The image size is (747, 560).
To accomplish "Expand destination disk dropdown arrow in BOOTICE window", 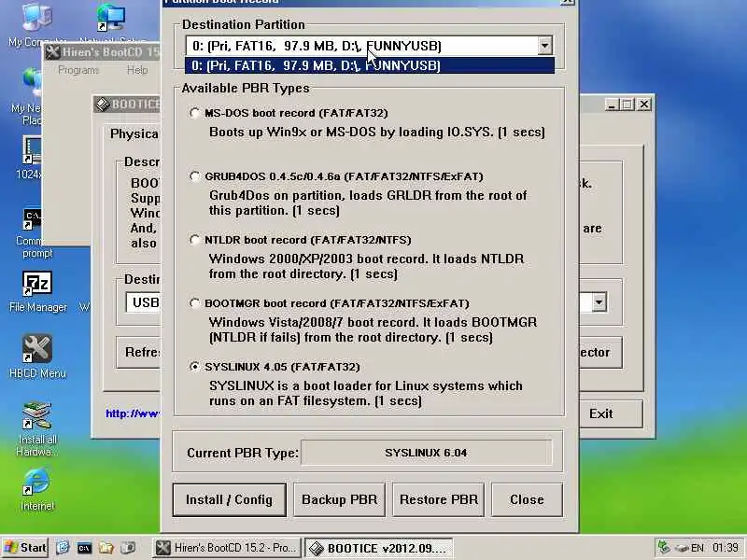I will point(599,301).
